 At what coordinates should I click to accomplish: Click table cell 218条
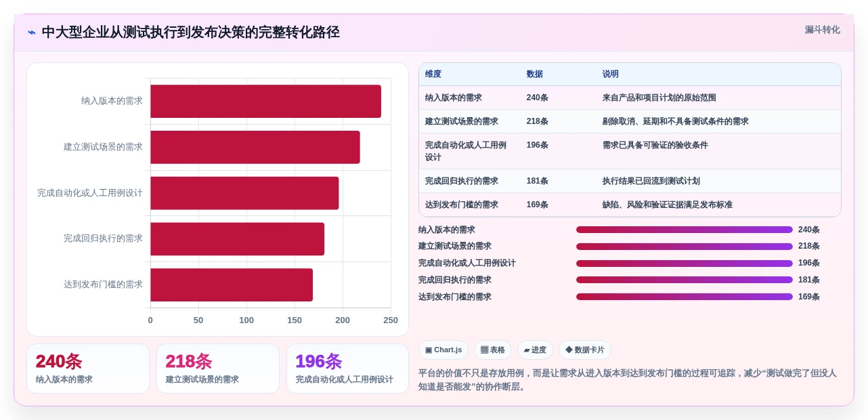click(537, 121)
